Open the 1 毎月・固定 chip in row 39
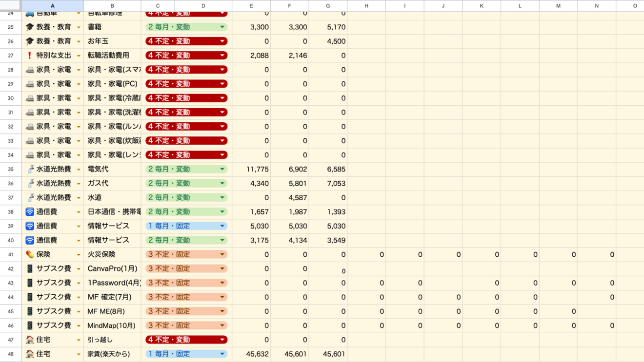 pos(186,226)
